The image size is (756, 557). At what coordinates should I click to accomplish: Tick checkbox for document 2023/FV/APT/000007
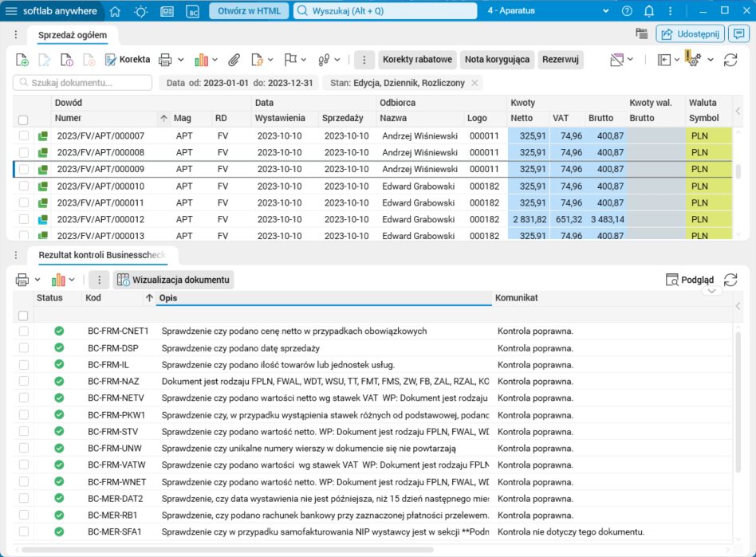click(x=24, y=136)
